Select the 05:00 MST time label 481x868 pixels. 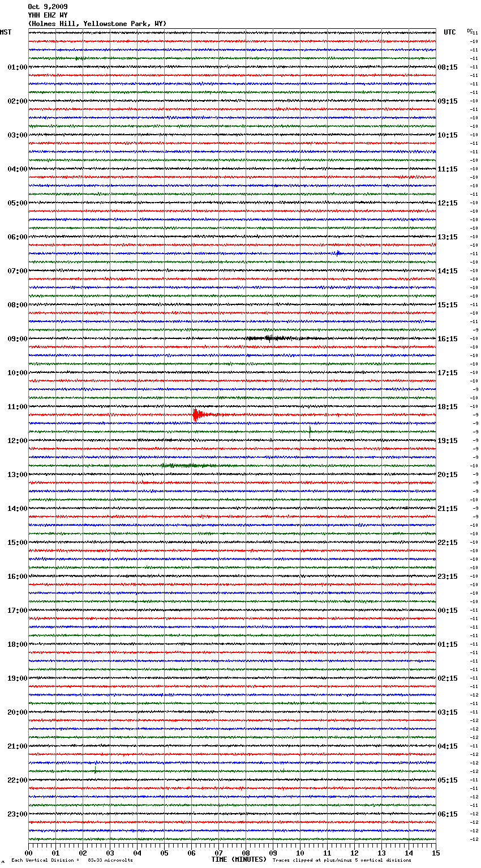pos(18,203)
